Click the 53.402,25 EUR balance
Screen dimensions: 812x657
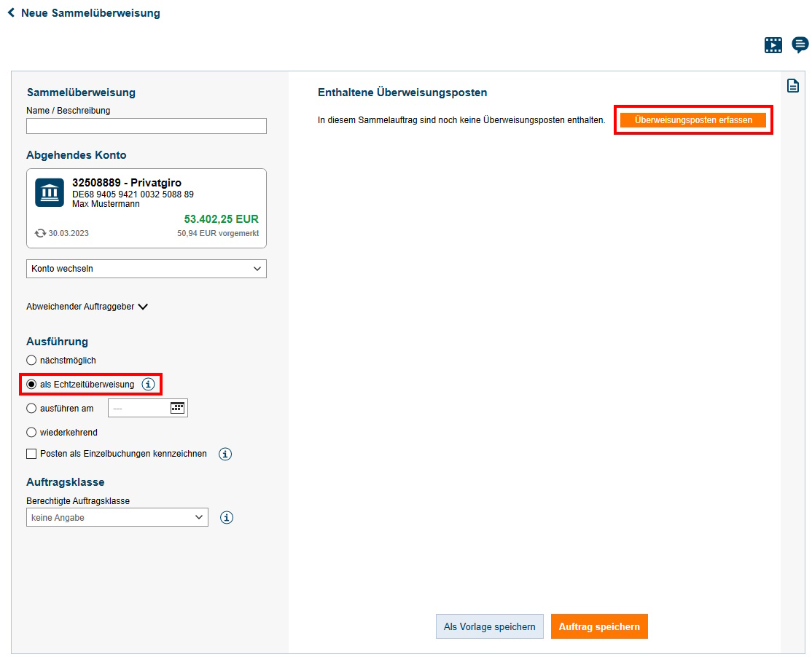point(221,219)
